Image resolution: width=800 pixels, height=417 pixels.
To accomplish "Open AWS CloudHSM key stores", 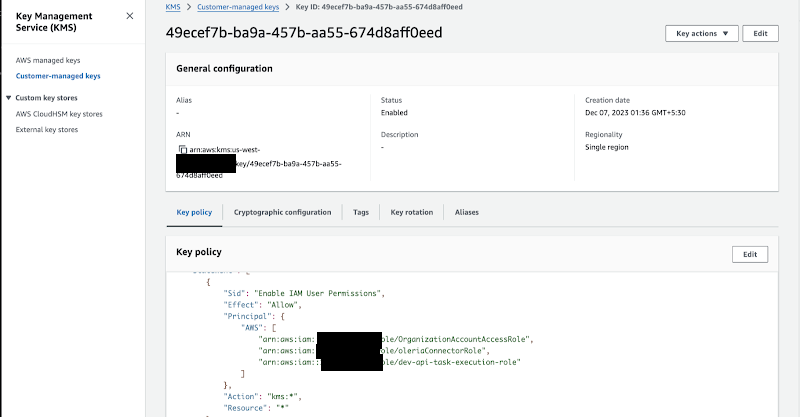I will pos(59,114).
